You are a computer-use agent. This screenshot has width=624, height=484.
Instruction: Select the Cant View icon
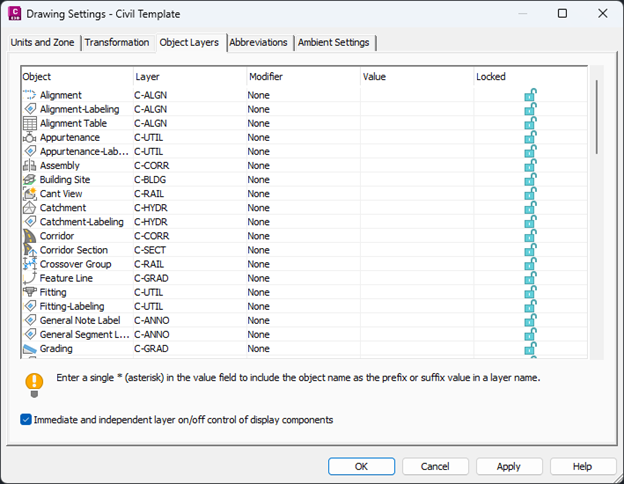click(x=29, y=194)
